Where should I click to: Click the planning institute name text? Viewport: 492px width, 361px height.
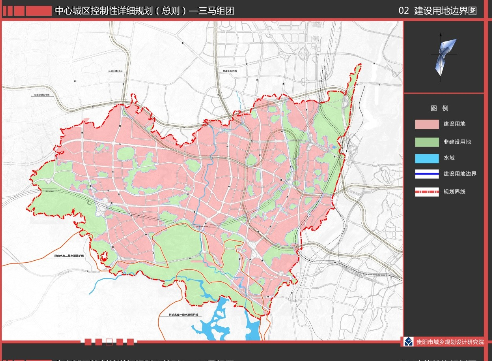[449, 342]
